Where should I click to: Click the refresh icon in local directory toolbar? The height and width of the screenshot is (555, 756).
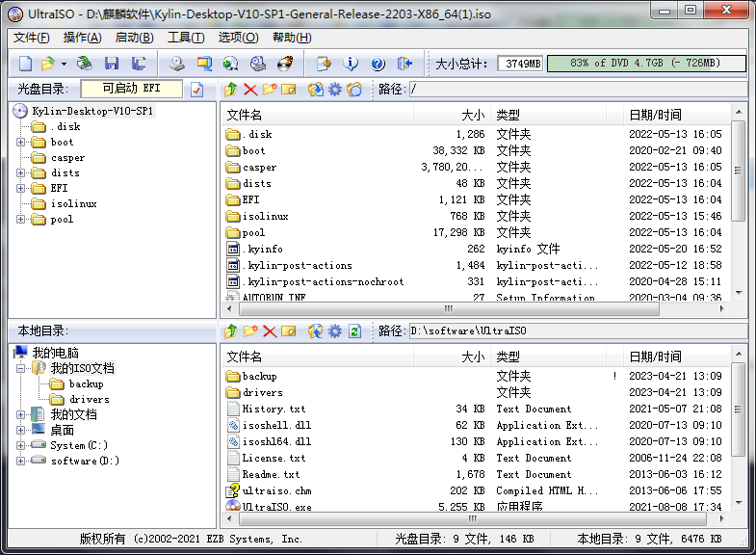click(x=354, y=331)
